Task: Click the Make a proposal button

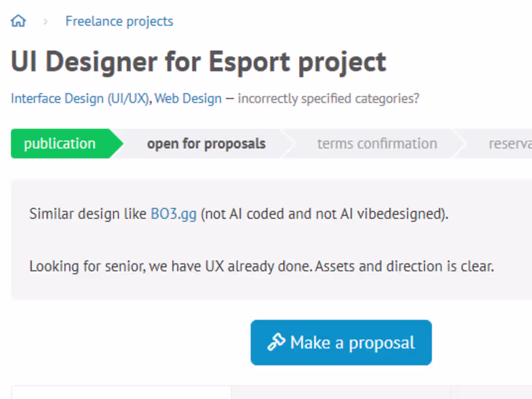Action: 341,342
